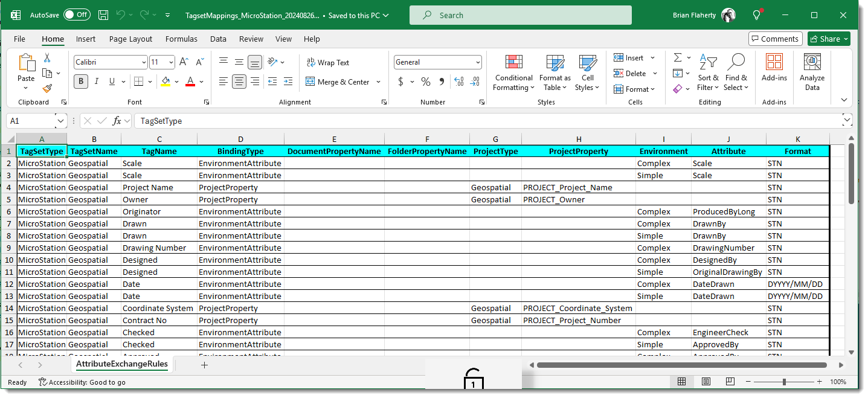Toggle Bold formatting button
Screen dimensions: 868x398
pyautogui.click(x=80, y=82)
